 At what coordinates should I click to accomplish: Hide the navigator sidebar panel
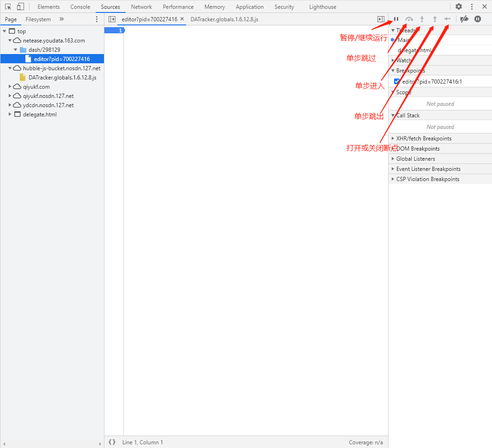(x=112, y=19)
